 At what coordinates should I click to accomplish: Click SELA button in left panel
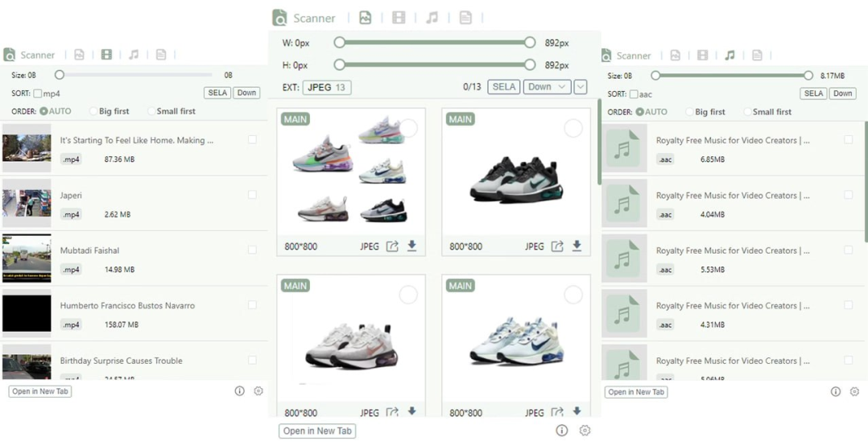tap(217, 93)
